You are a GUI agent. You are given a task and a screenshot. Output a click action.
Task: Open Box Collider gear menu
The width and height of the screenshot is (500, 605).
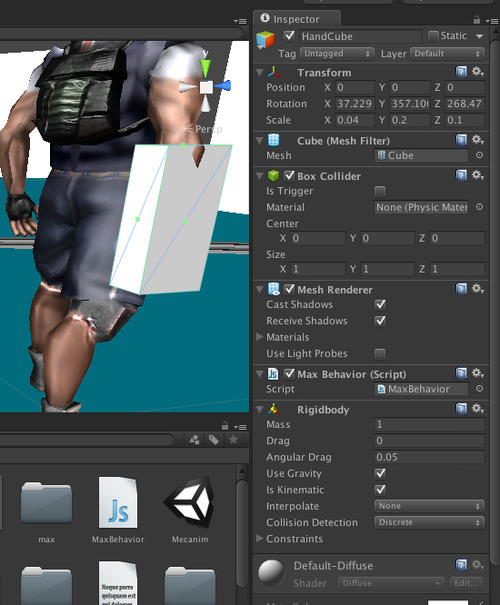point(478,175)
